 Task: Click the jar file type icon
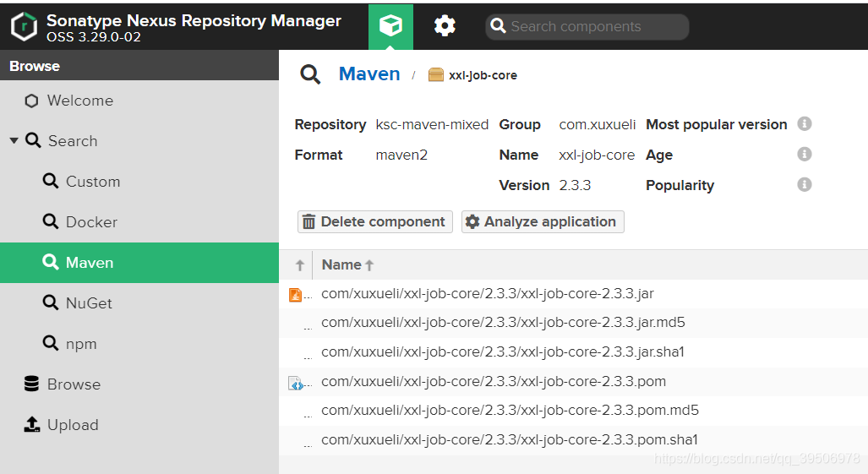(x=295, y=295)
